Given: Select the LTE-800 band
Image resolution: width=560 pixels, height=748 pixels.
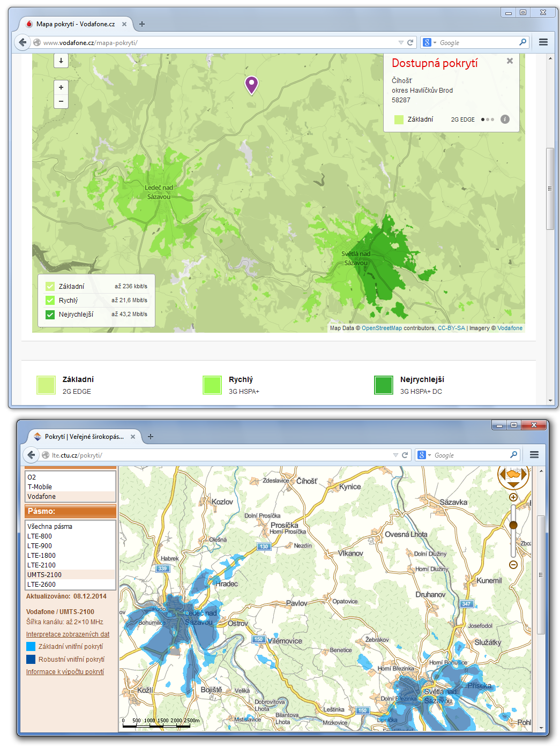Looking at the screenshot, I should click(71, 536).
